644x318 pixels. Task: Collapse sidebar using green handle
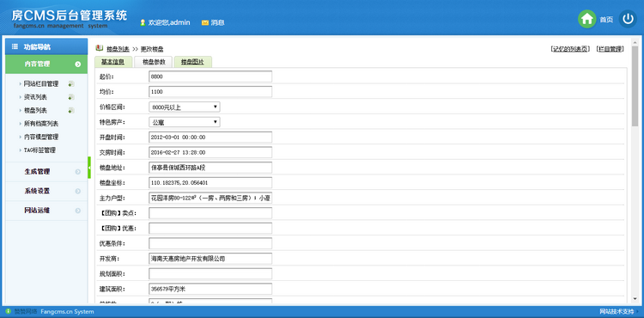click(89, 168)
